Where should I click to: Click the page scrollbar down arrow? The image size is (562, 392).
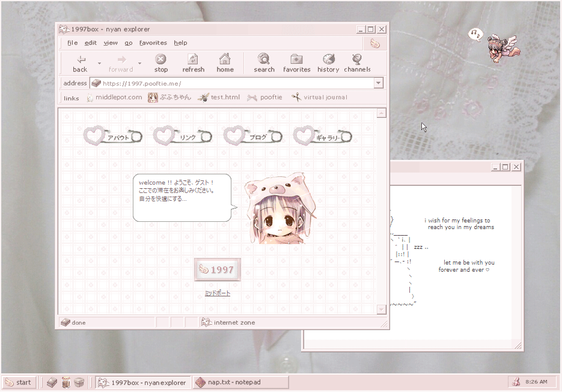pos(381,310)
